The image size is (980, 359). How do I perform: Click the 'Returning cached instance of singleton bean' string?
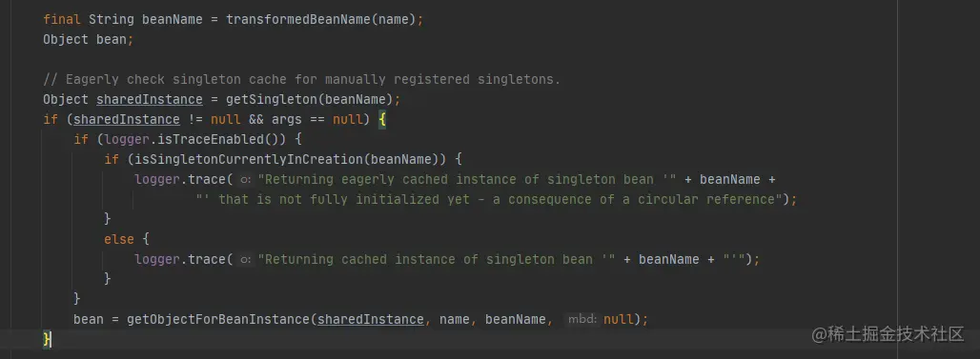click(x=437, y=259)
